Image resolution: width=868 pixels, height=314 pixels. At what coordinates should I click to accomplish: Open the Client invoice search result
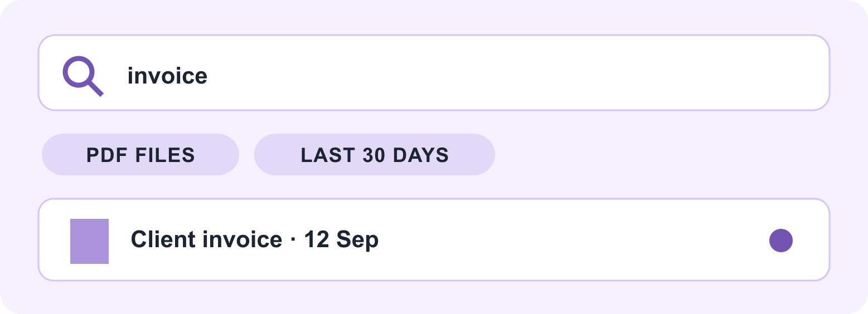[434, 240]
